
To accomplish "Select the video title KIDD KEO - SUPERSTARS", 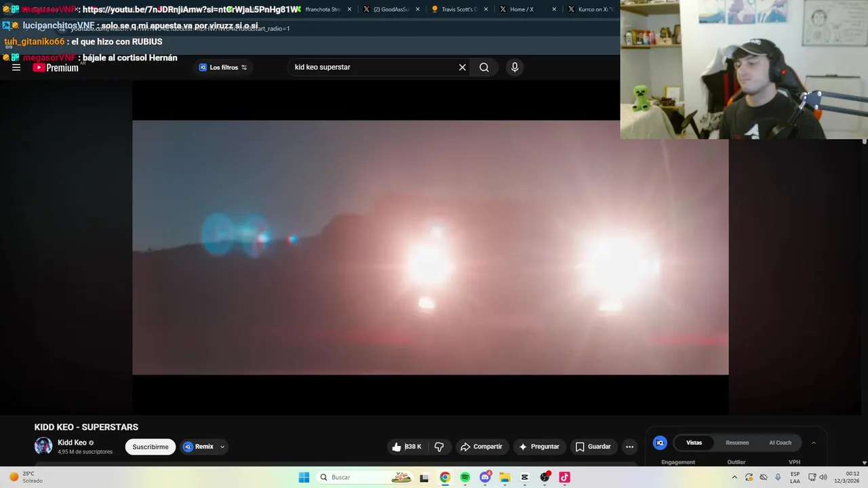I will [86, 427].
